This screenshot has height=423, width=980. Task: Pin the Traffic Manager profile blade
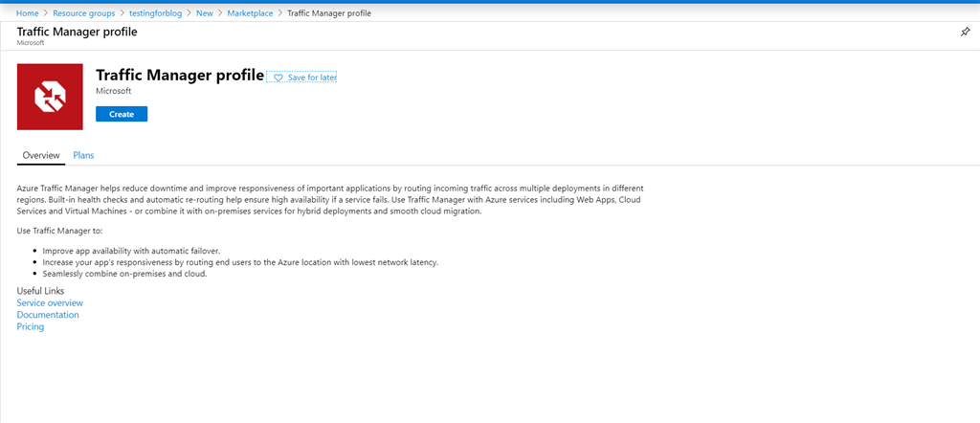point(965,32)
